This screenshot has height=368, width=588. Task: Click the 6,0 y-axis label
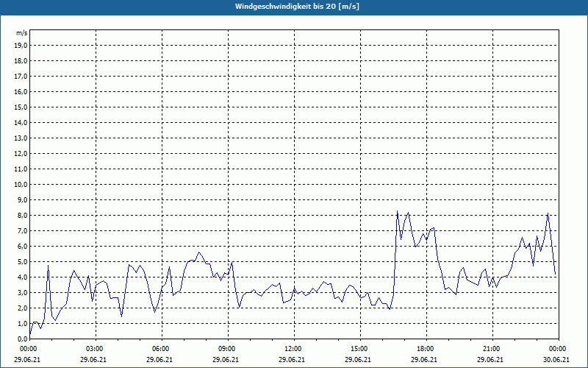[x=23, y=247]
